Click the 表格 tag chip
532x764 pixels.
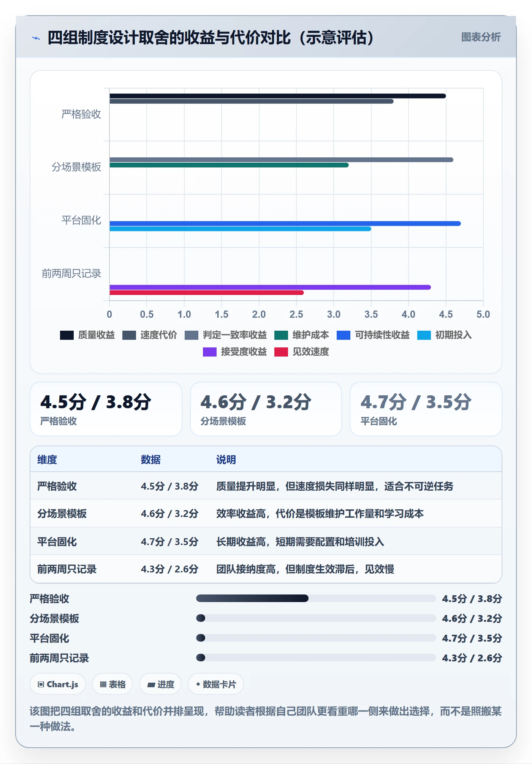112,684
